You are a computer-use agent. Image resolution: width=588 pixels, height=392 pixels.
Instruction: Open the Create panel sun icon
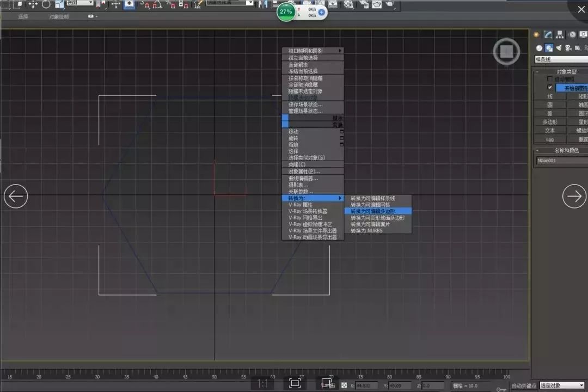pos(536,35)
